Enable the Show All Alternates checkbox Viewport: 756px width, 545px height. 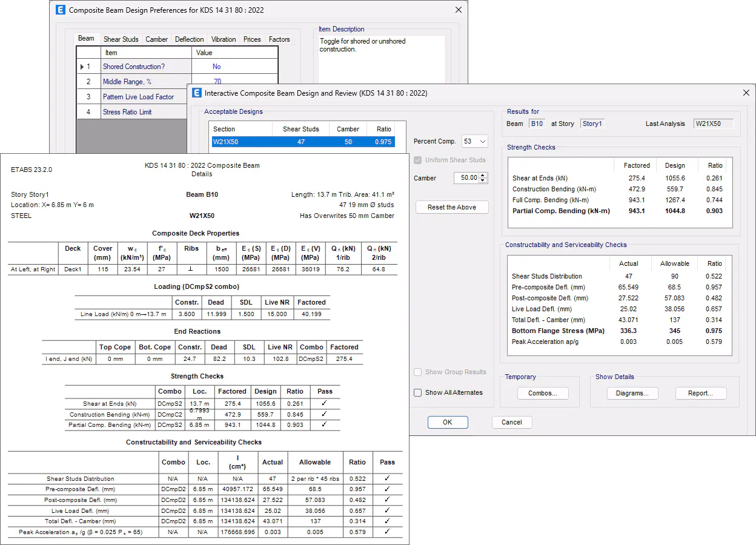(x=418, y=392)
